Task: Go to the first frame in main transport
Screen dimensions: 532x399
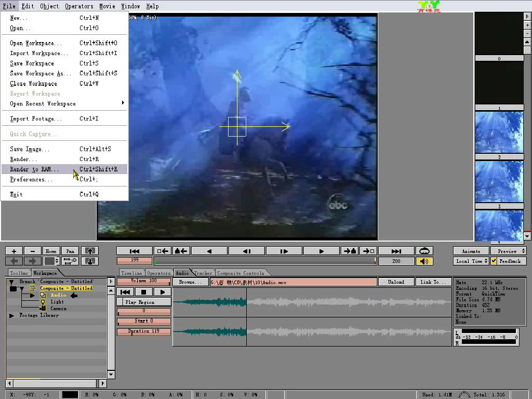Action: [135, 251]
